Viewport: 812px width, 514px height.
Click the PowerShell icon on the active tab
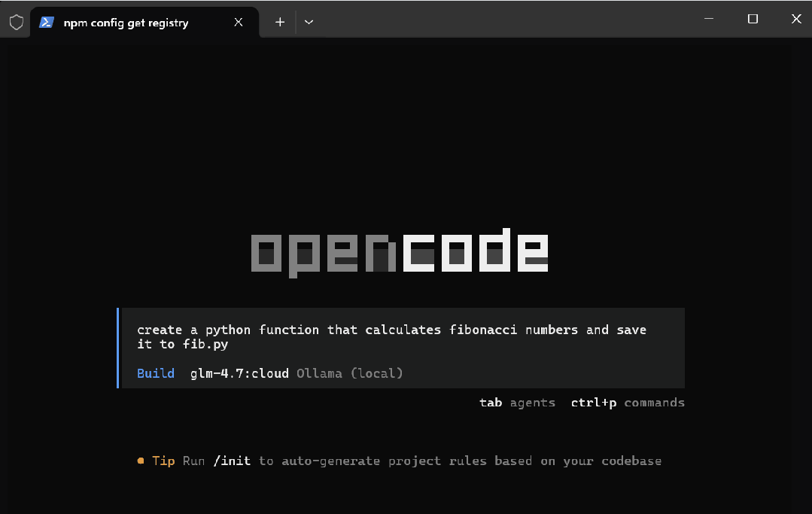click(47, 22)
